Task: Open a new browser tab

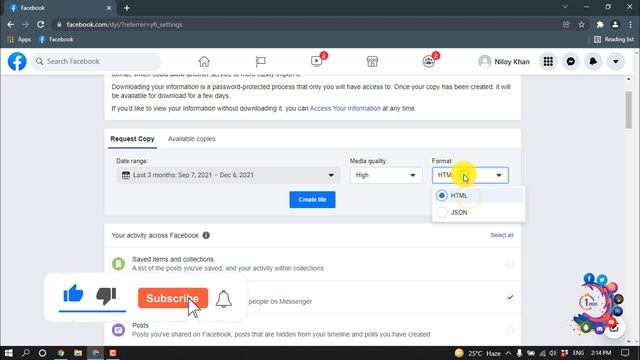Action: click(127, 8)
